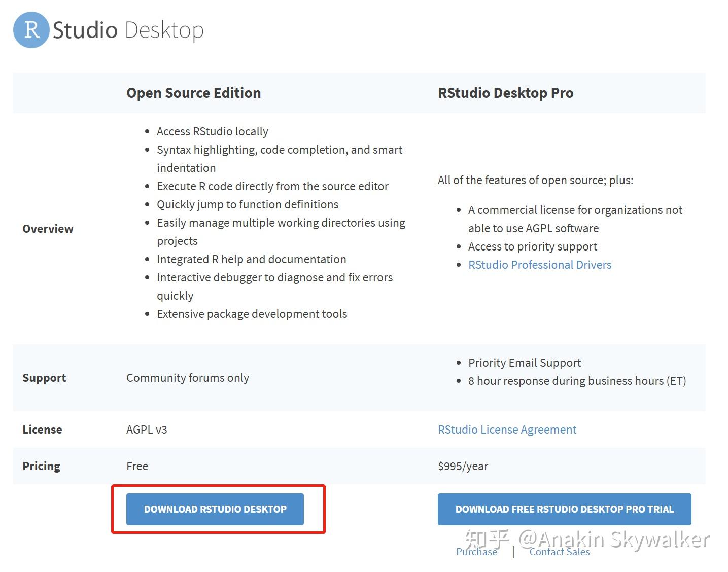
Task: Click the Free pricing value
Action: coord(137,466)
